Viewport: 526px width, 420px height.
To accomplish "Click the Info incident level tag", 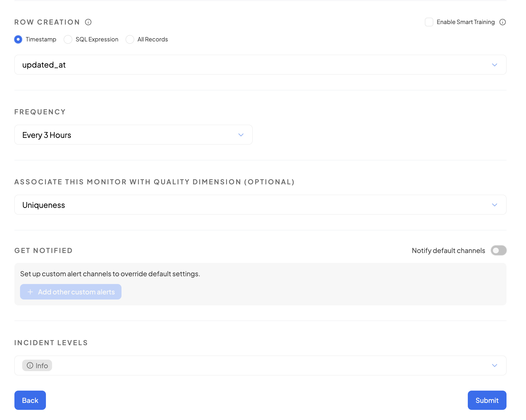I will [x=37, y=365].
